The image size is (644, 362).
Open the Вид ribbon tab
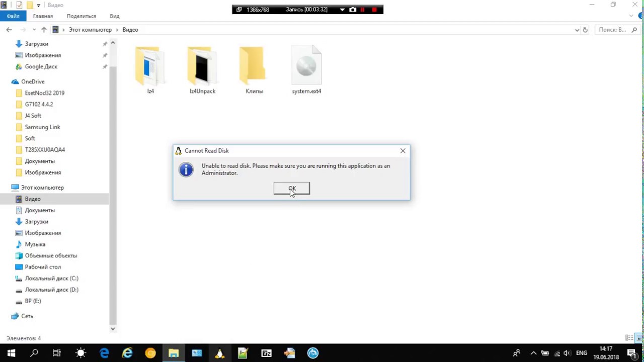click(x=115, y=16)
